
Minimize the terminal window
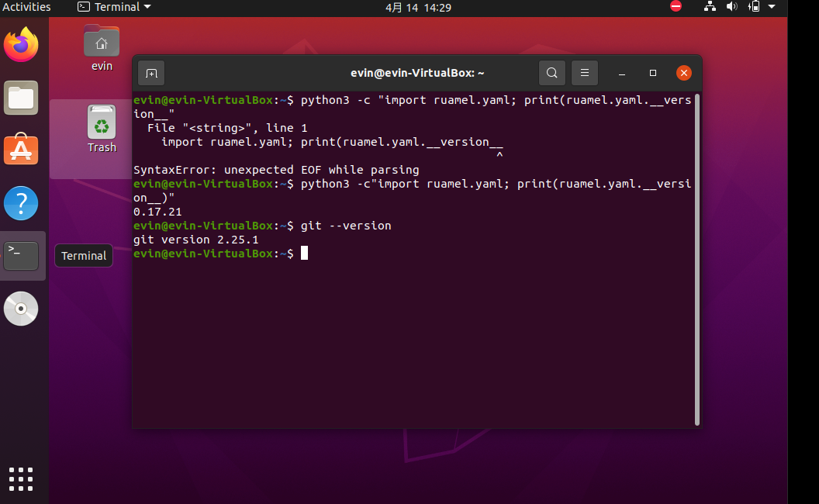coord(621,73)
